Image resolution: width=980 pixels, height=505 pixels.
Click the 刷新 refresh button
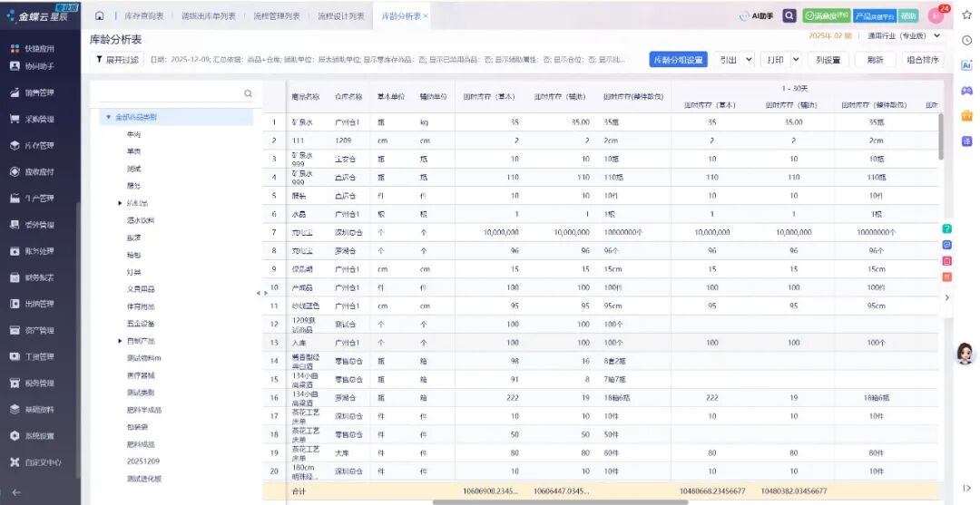coord(875,60)
